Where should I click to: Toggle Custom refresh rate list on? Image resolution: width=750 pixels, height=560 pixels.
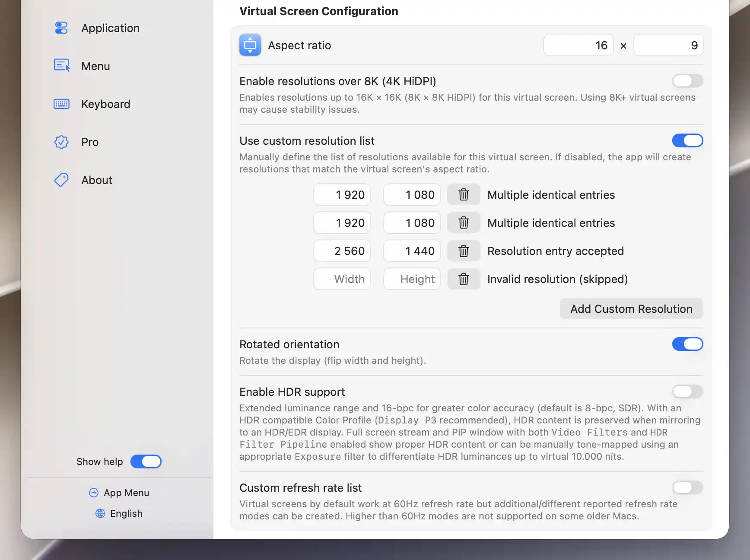pyautogui.click(x=687, y=487)
